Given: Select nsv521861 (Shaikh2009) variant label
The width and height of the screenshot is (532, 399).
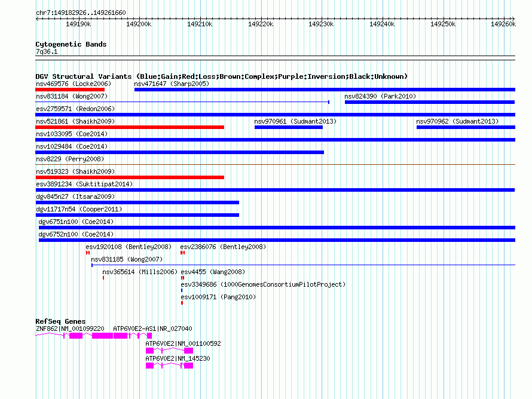Looking at the screenshot, I should click(x=75, y=121).
